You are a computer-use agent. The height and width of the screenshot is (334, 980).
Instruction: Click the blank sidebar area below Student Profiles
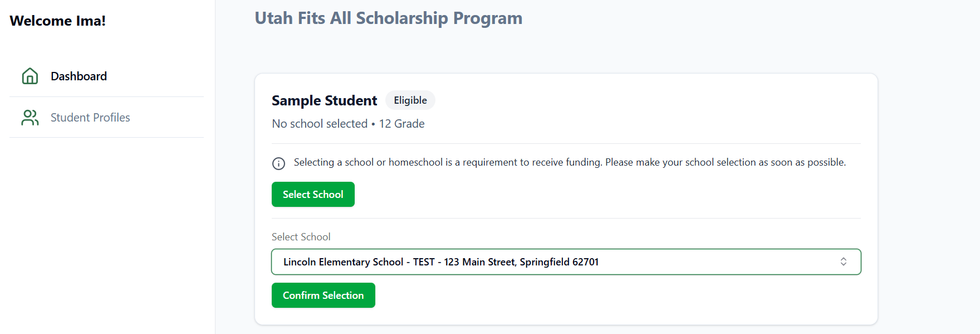tap(107, 234)
